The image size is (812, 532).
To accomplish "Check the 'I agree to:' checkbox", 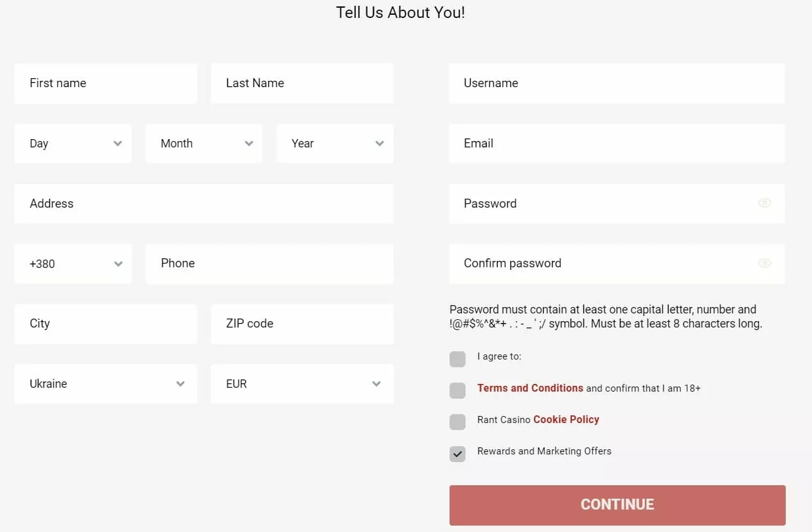I will (x=457, y=359).
